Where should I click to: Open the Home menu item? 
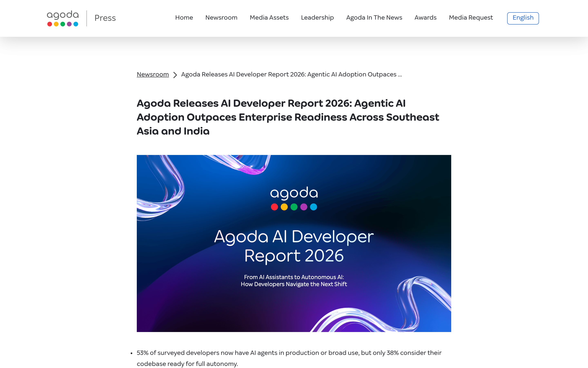[184, 18]
